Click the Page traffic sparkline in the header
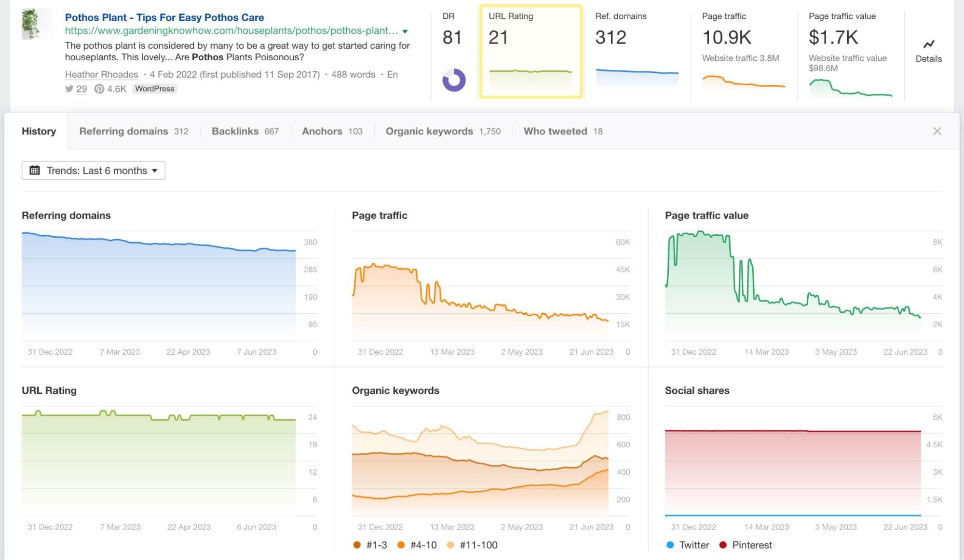964x560 pixels. (x=743, y=81)
